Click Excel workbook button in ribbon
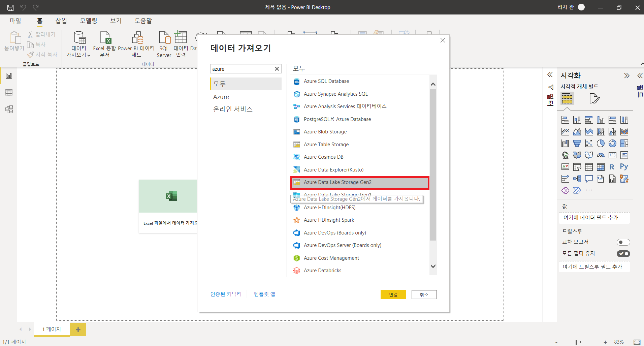 (104, 44)
